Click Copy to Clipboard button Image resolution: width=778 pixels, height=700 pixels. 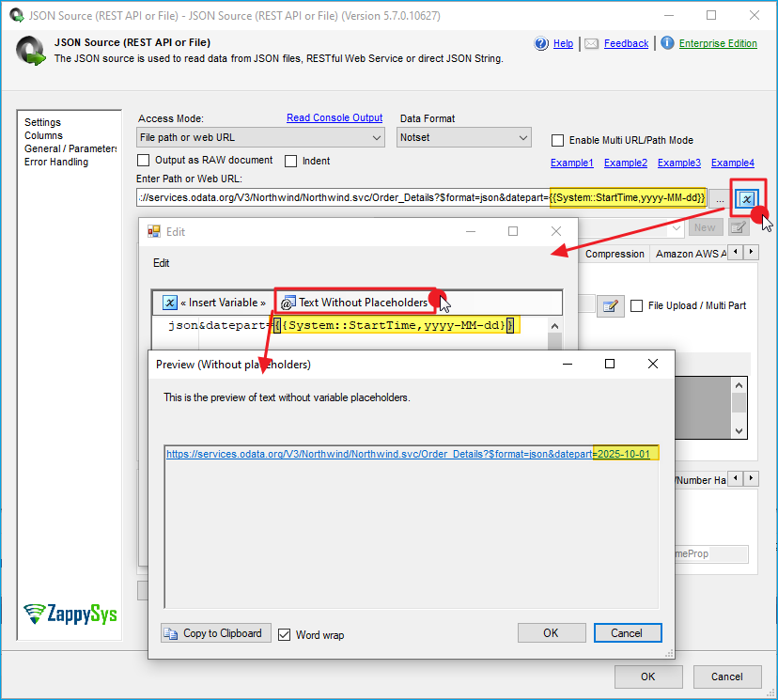[215, 633]
